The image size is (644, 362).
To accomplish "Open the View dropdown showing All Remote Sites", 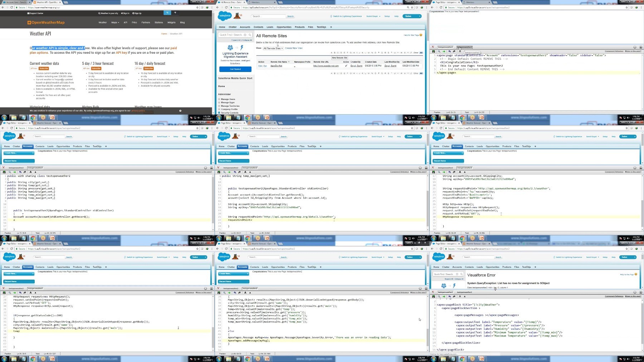I will (273, 48).
